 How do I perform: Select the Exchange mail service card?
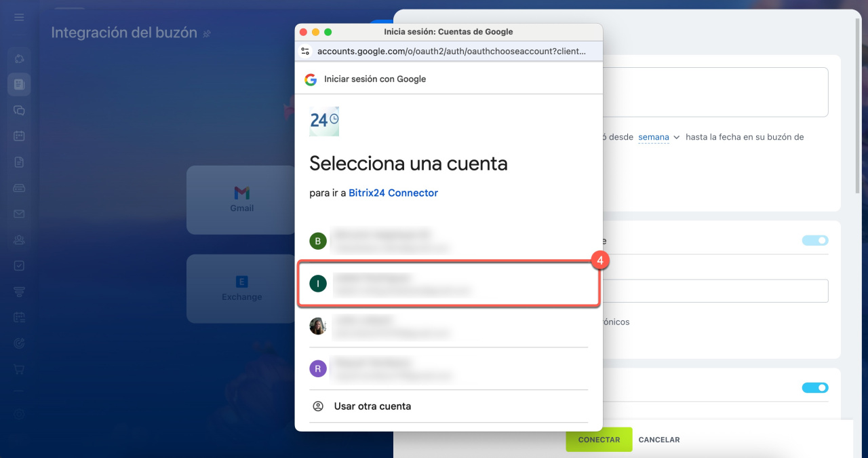pyautogui.click(x=242, y=288)
